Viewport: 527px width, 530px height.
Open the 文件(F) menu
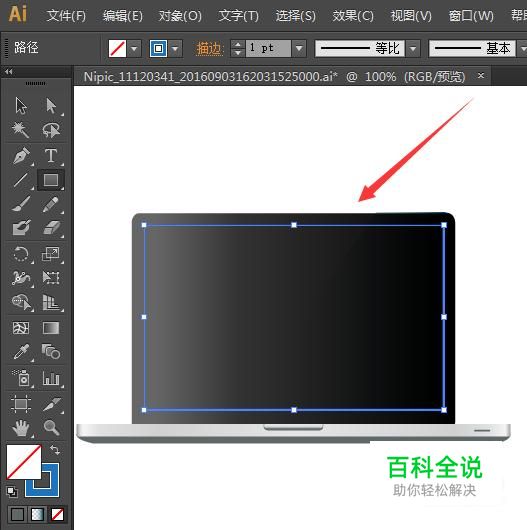pos(66,16)
